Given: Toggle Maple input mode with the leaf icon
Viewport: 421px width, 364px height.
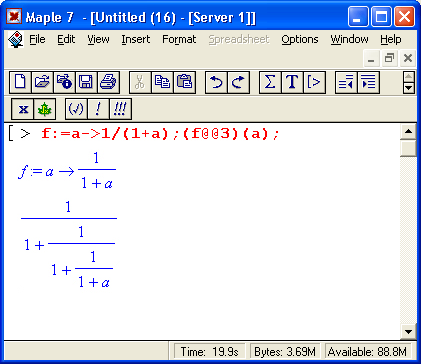Looking at the screenshot, I should tap(45, 109).
